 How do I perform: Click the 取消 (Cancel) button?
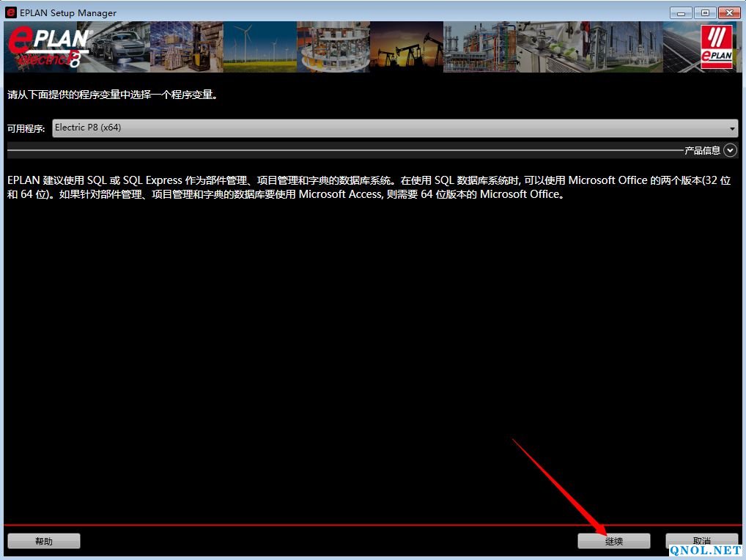coord(701,541)
